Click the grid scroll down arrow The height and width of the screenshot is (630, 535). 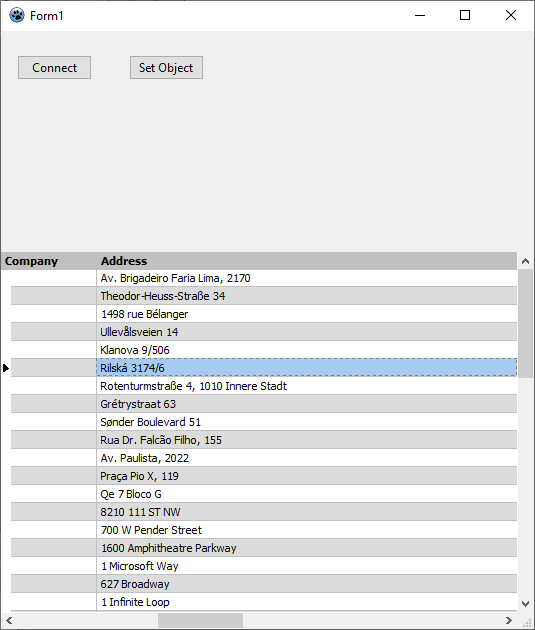point(525,603)
